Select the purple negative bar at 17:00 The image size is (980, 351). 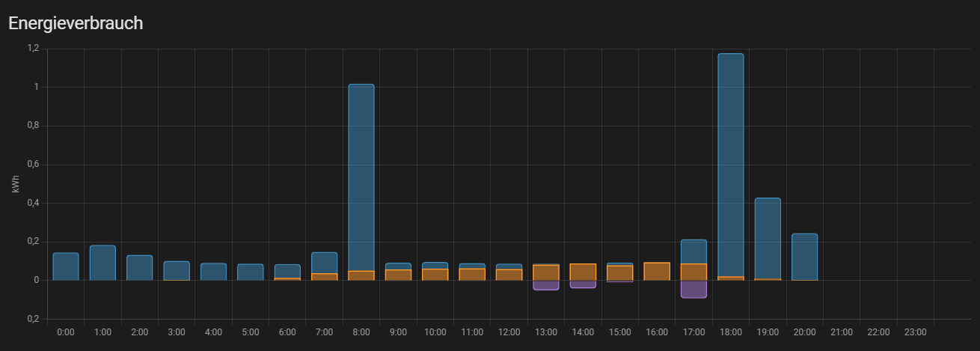[x=693, y=289]
